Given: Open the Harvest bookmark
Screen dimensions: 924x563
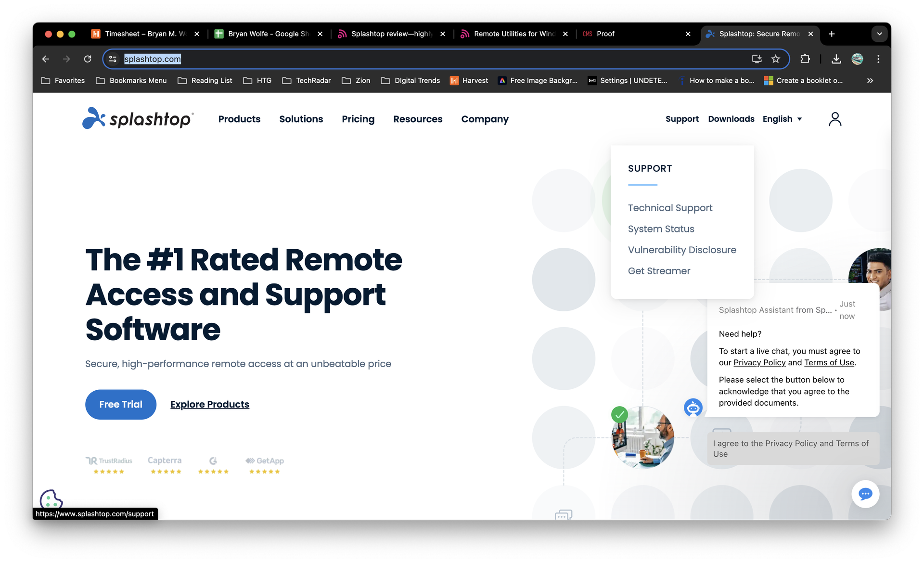Looking at the screenshot, I should point(469,80).
